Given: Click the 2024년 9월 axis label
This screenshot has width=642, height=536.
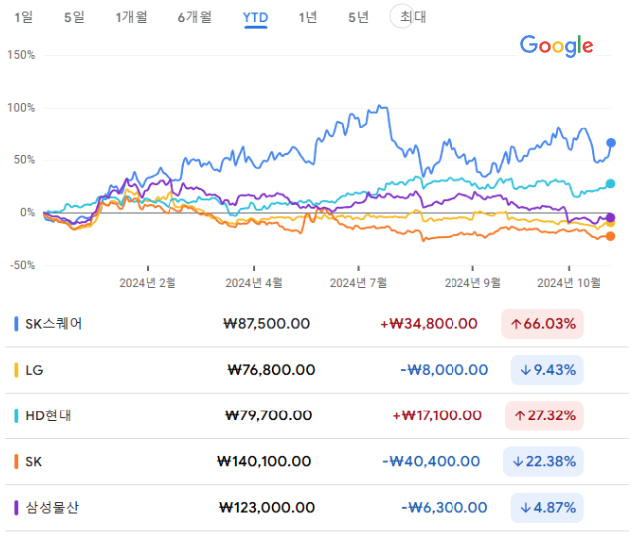Looking at the screenshot, I should pyautogui.click(x=472, y=283).
